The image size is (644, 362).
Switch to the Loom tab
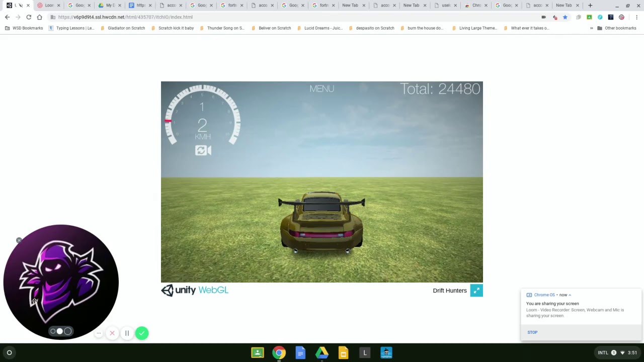[x=49, y=6]
